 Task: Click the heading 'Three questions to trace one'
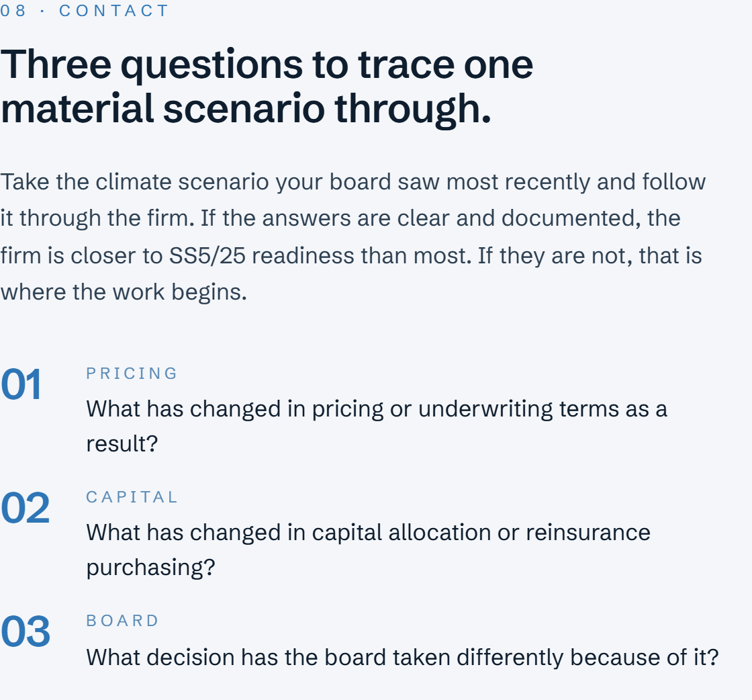pos(267,64)
